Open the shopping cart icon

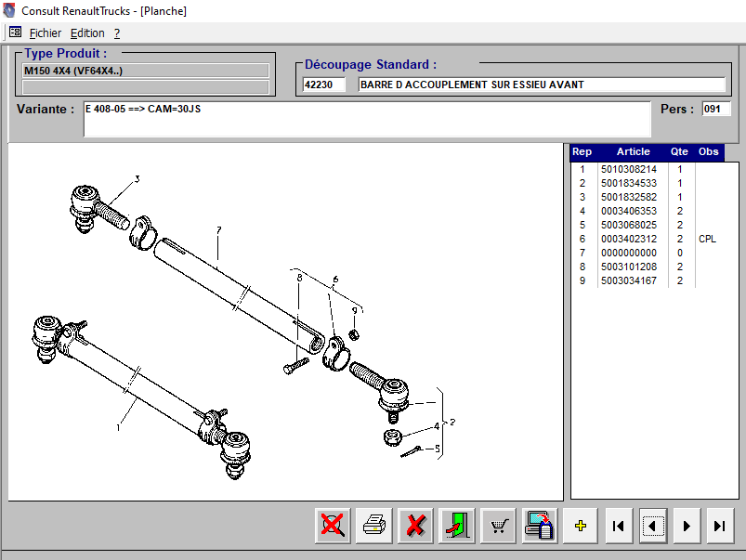(499, 526)
